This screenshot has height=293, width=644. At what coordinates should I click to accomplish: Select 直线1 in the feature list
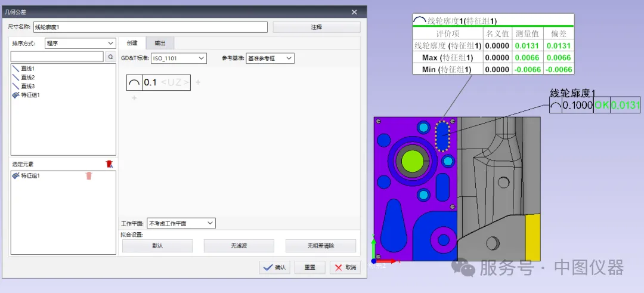[28, 69]
